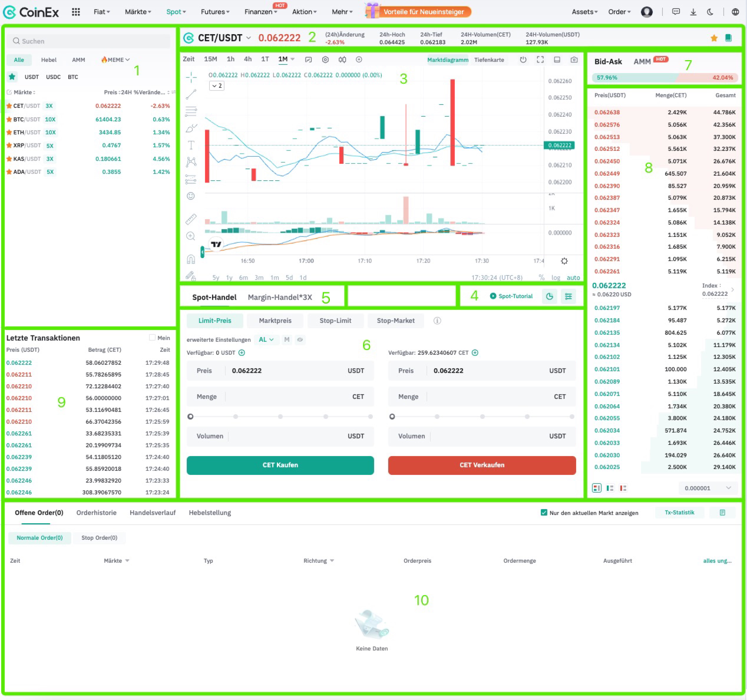Change candlestick chart style icon

click(342, 60)
